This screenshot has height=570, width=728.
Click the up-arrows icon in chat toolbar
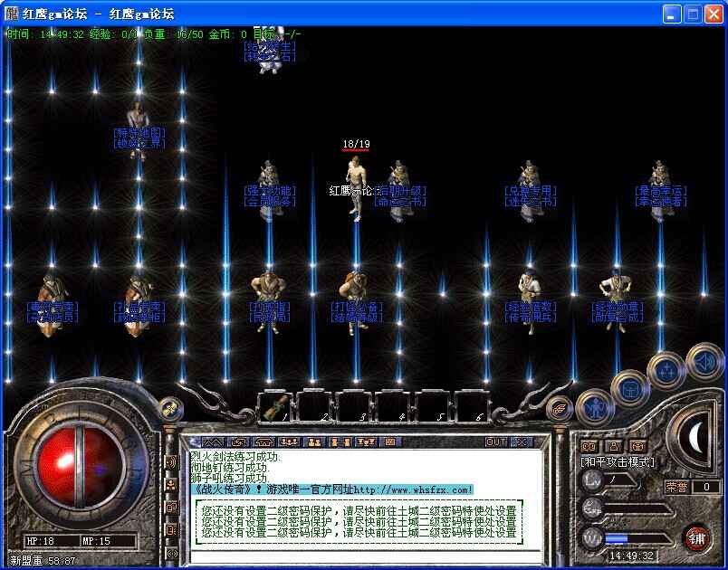tap(212, 442)
